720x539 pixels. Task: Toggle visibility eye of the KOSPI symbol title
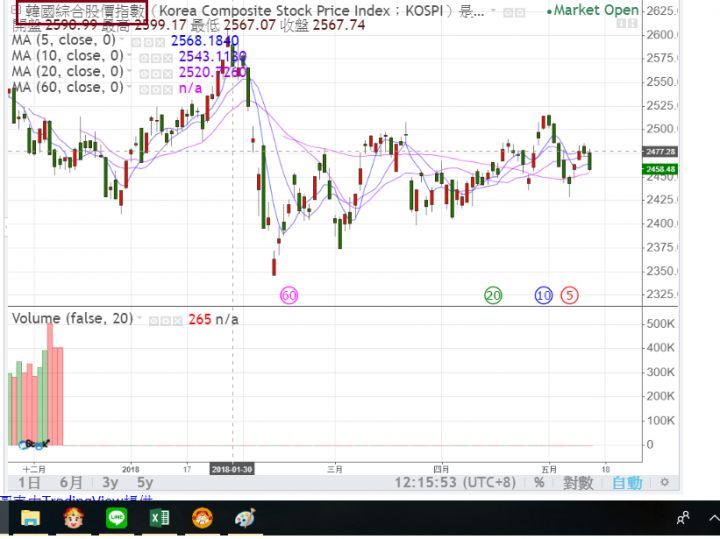click(x=508, y=13)
